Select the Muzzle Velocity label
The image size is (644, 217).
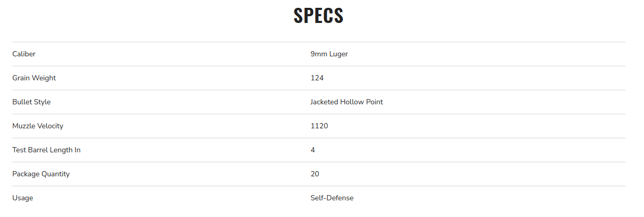point(38,126)
